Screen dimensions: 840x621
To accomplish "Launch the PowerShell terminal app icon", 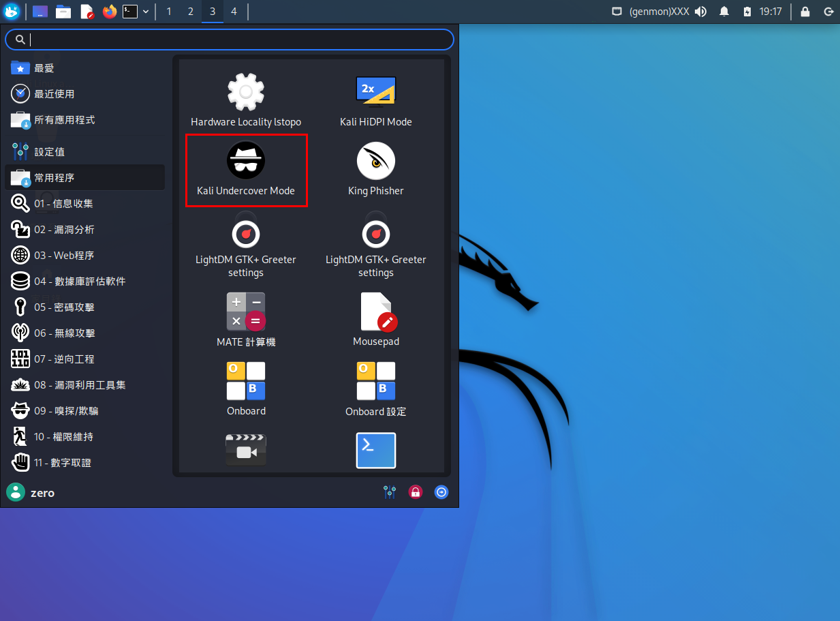I will (376, 451).
